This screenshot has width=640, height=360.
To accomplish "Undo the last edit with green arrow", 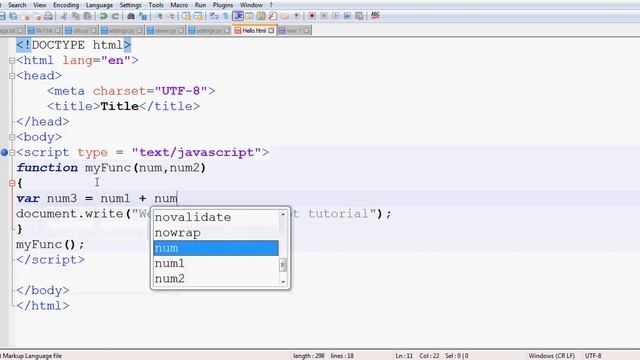I will coord(103,16).
